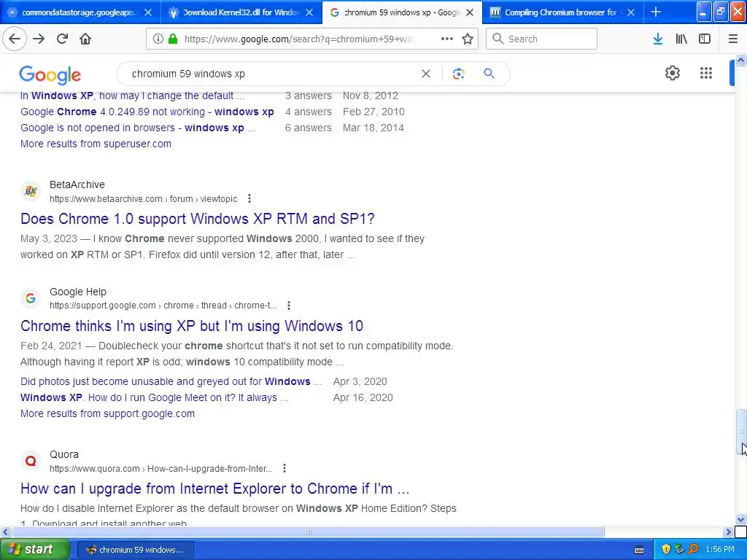Select the chromium 59 windows xp Google tab

(x=402, y=12)
